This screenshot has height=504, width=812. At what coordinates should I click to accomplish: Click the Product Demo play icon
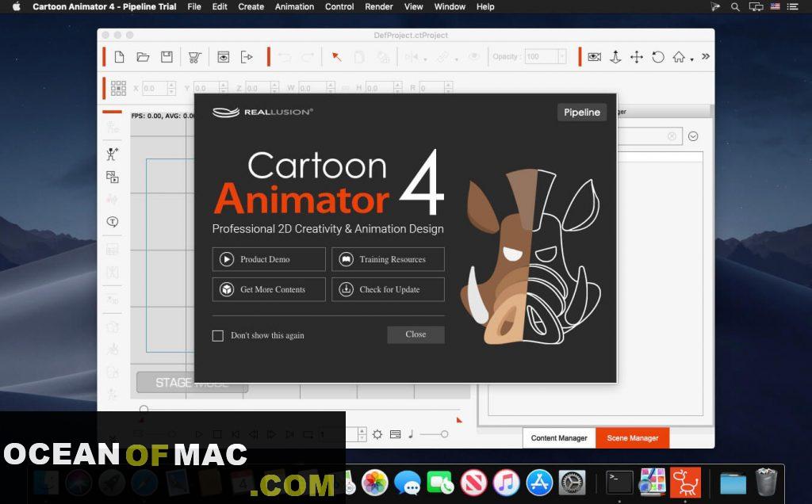point(226,259)
